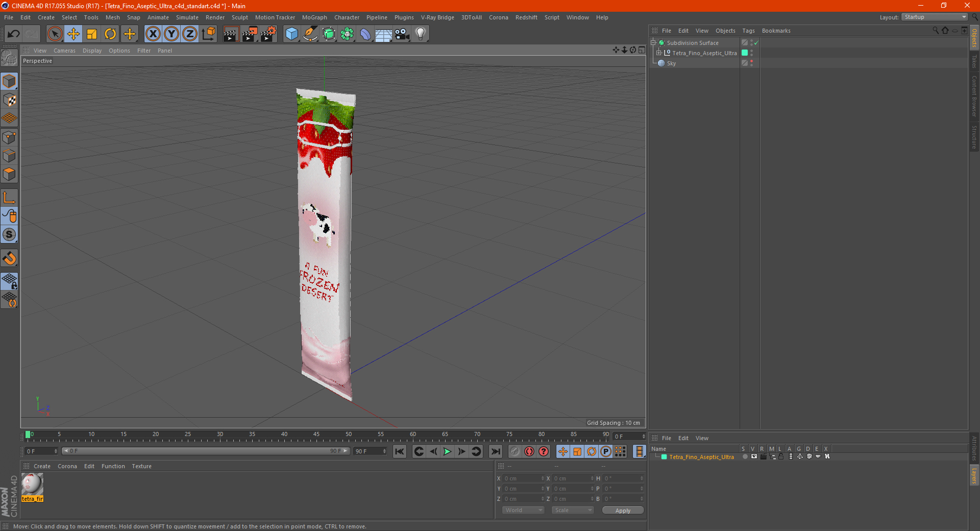
Task: Play the animation forward
Action: click(x=447, y=451)
